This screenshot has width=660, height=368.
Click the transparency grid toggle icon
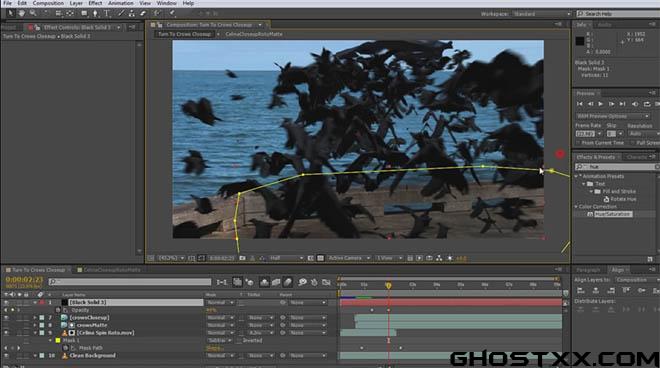[320, 258]
